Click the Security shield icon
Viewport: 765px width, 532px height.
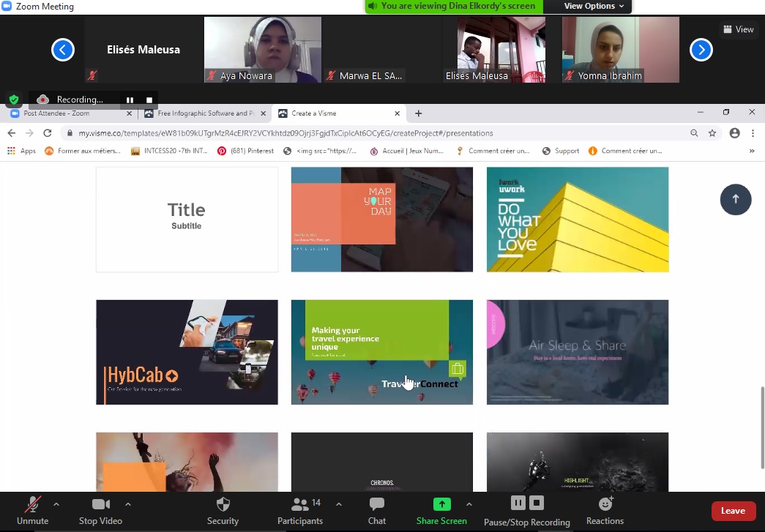[223, 505]
